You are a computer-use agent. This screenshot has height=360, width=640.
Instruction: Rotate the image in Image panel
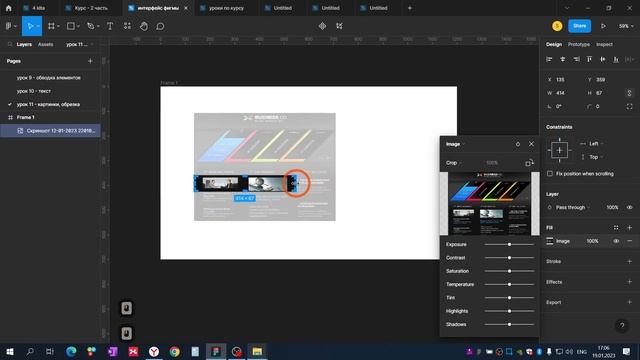click(529, 163)
